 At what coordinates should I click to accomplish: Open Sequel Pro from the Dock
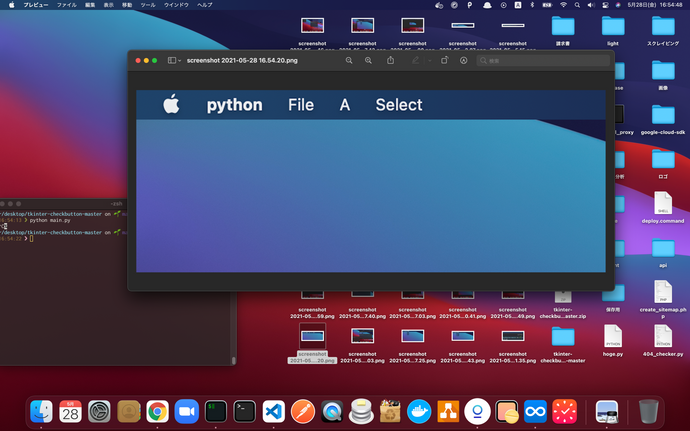coord(361,412)
